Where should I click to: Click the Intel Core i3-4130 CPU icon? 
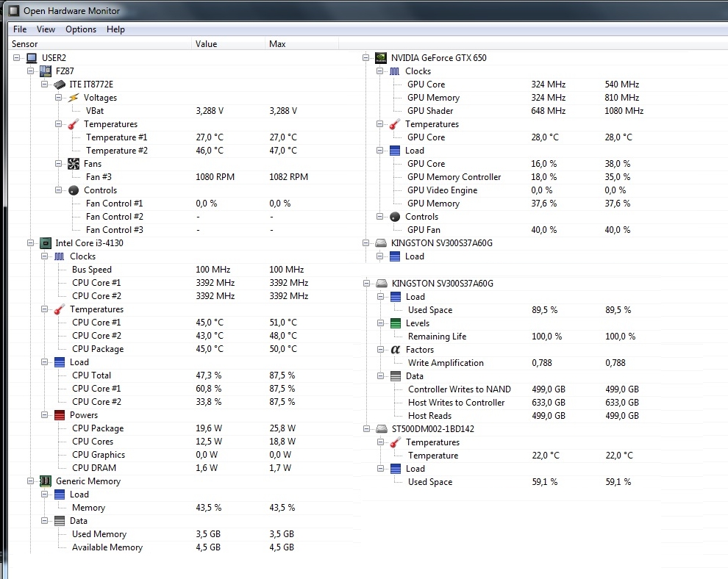[x=46, y=243]
